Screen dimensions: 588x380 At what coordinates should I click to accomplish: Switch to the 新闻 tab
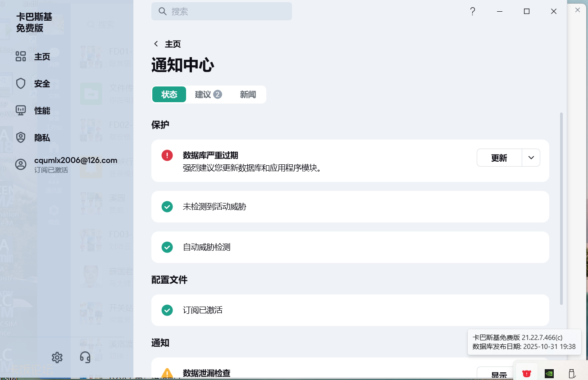point(248,95)
